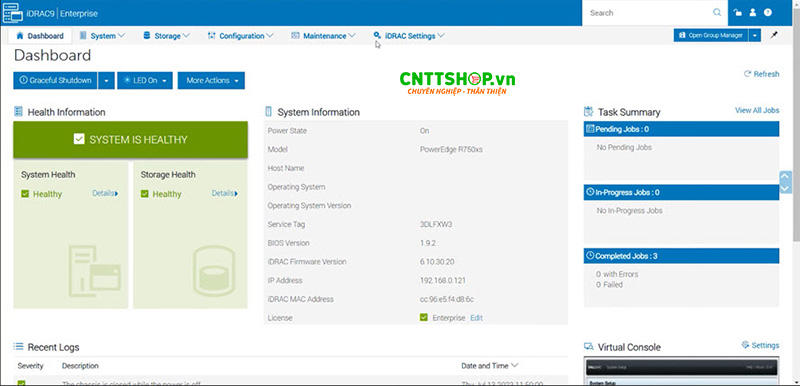Sort by Date and Time column chevron
Viewport: 800px width, 386px height.
514,365
